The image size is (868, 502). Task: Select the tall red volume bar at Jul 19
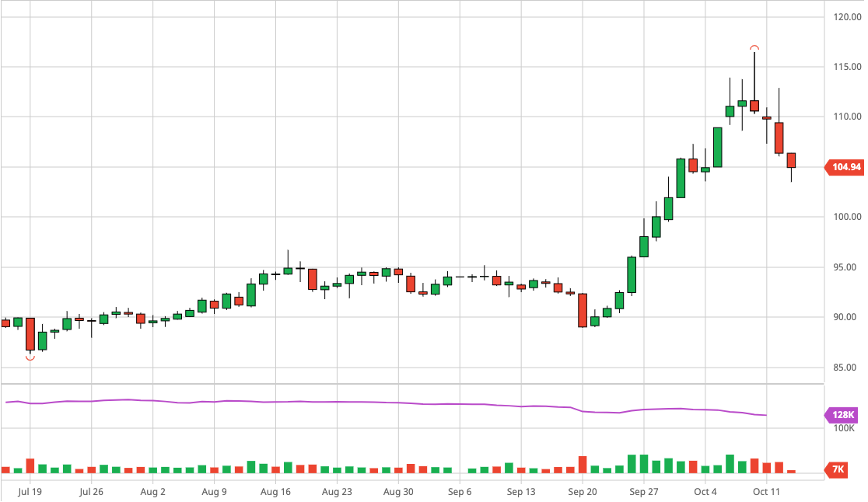coord(30,465)
